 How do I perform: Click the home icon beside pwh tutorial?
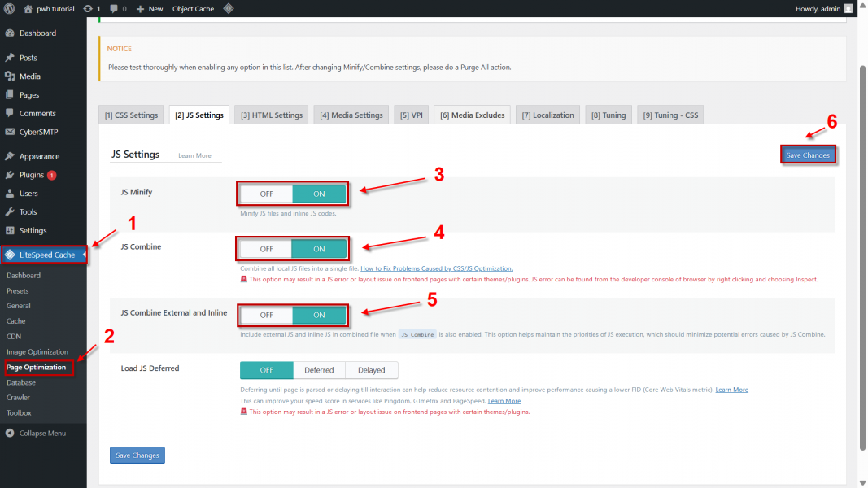(28, 8)
